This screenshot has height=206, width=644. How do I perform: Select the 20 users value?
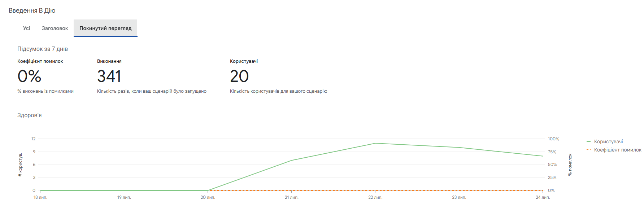click(239, 76)
